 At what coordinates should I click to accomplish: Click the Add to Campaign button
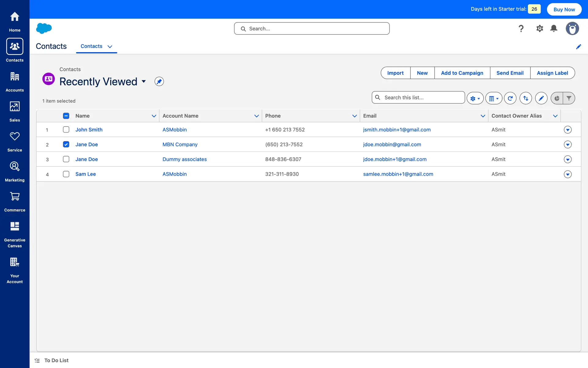coord(462,73)
